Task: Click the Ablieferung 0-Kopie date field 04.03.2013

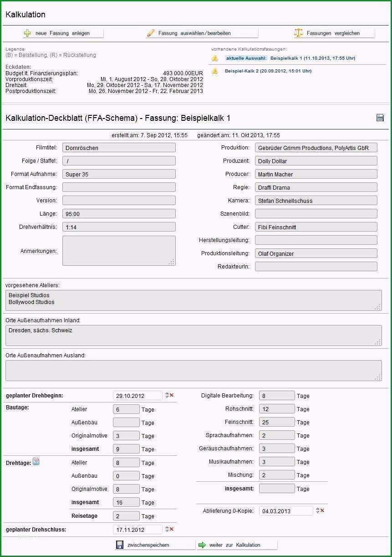Action: [x=286, y=511]
